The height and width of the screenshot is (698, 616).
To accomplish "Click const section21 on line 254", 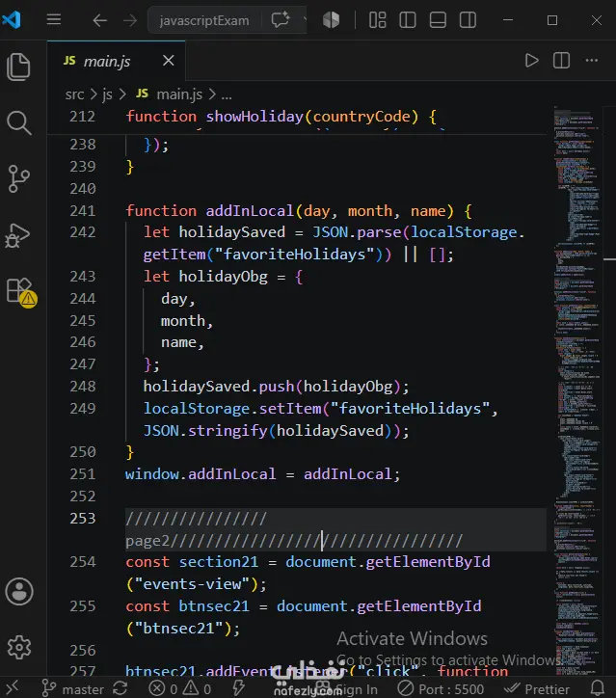I will [192, 562].
